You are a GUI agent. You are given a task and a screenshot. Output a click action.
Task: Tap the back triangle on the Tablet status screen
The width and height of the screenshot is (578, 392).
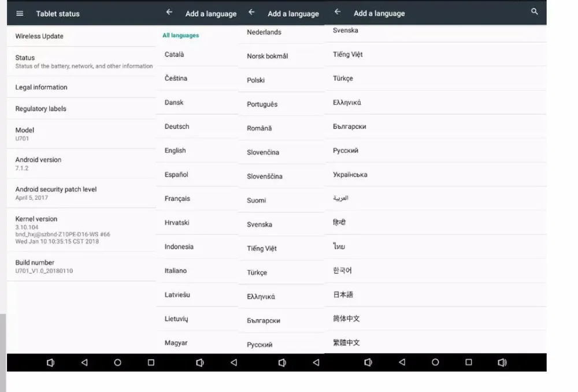[84, 363]
